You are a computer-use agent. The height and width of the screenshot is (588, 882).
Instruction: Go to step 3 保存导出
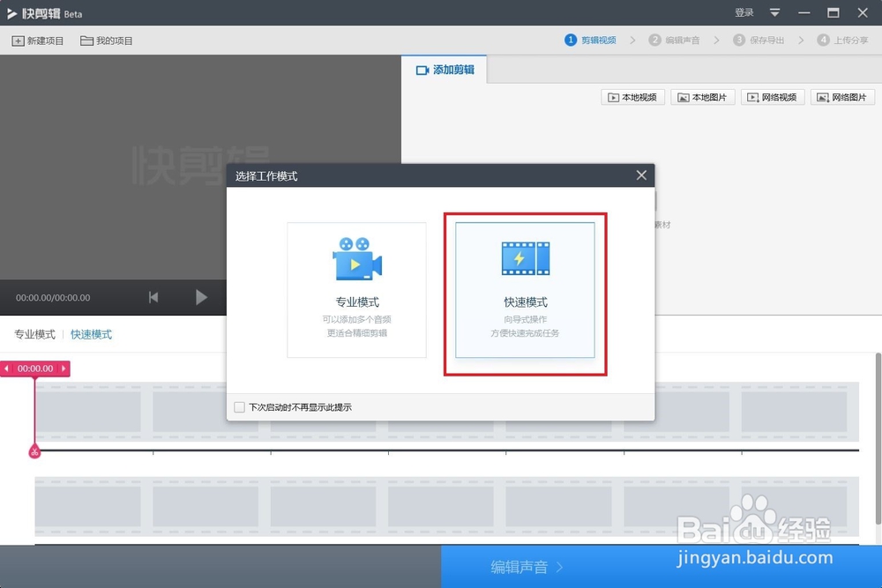759,40
